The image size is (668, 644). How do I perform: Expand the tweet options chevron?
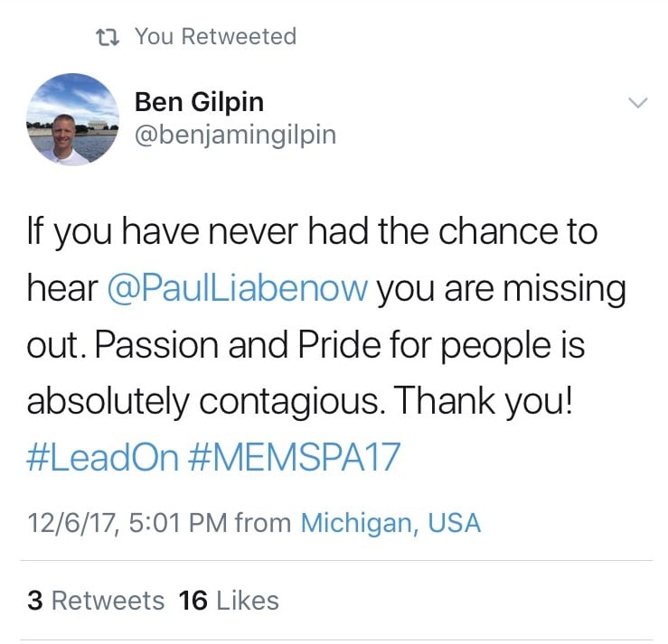(638, 103)
